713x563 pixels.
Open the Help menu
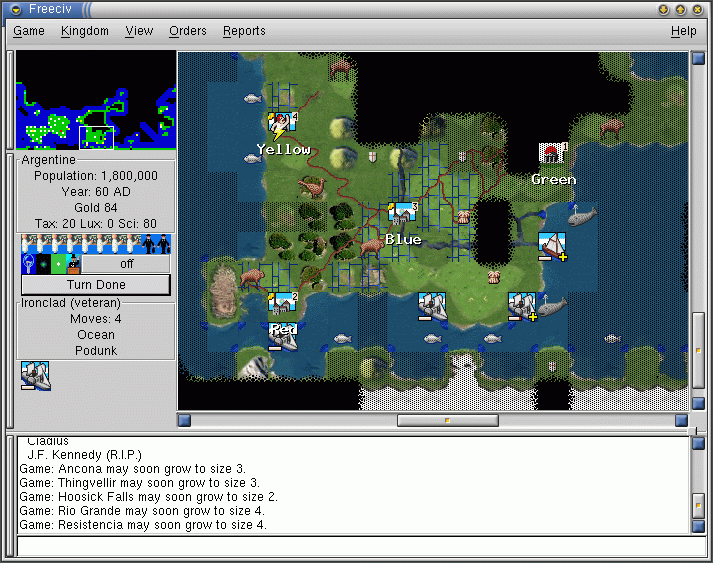(683, 31)
